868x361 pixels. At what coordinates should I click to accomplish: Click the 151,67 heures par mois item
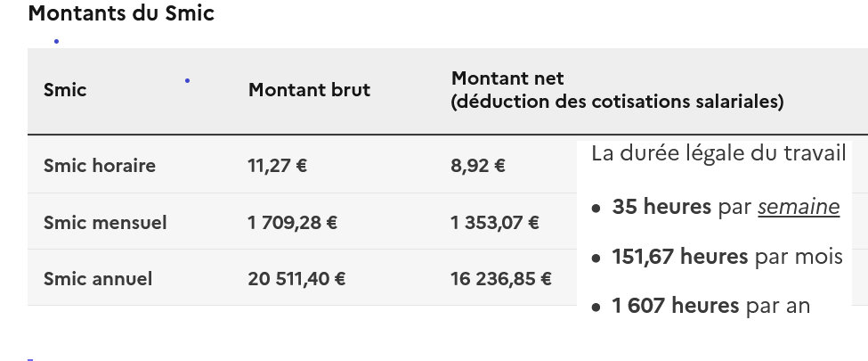pyautogui.click(x=727, y=257)
